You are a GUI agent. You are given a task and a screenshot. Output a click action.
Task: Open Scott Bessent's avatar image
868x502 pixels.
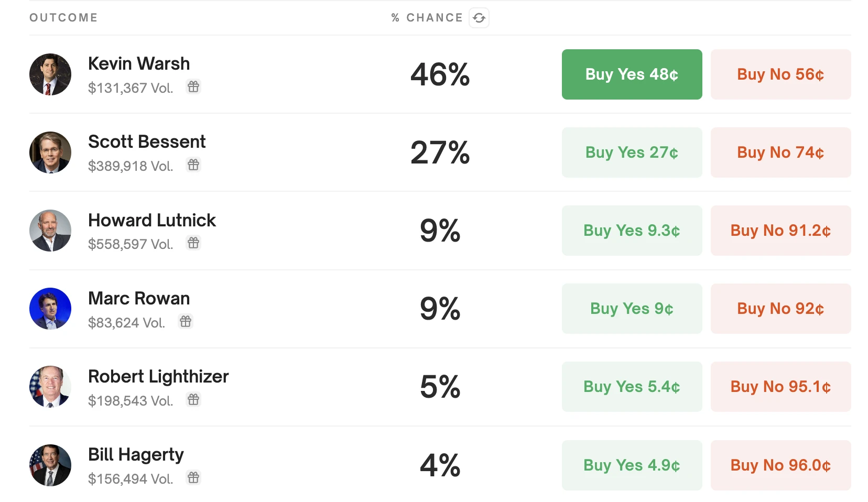tap(50, 152)
